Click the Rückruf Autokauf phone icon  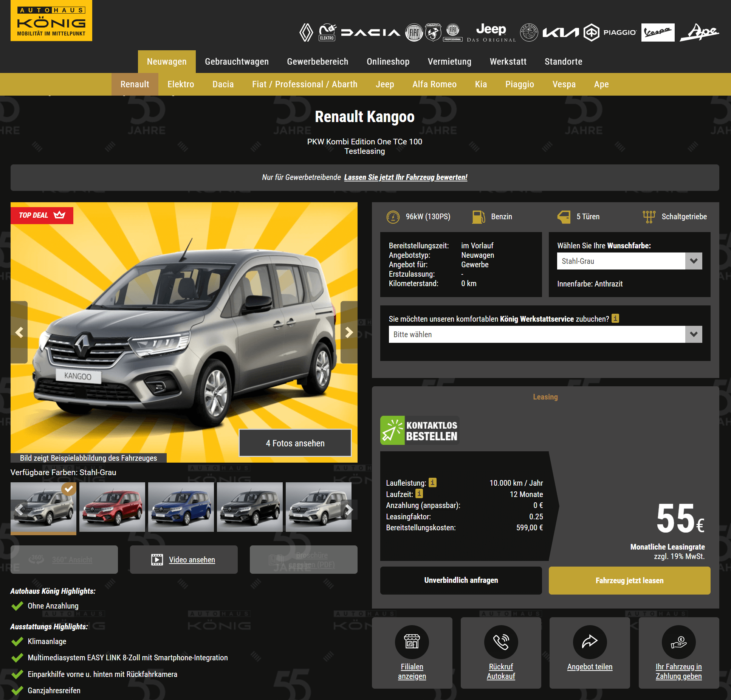[x=501, y=642]
